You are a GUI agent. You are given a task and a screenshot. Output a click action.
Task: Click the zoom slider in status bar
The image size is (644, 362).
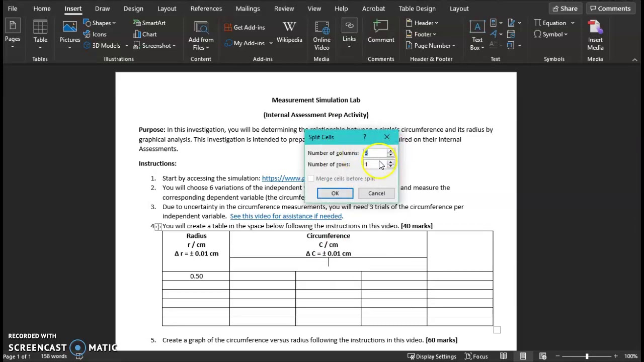pos(587,356)
